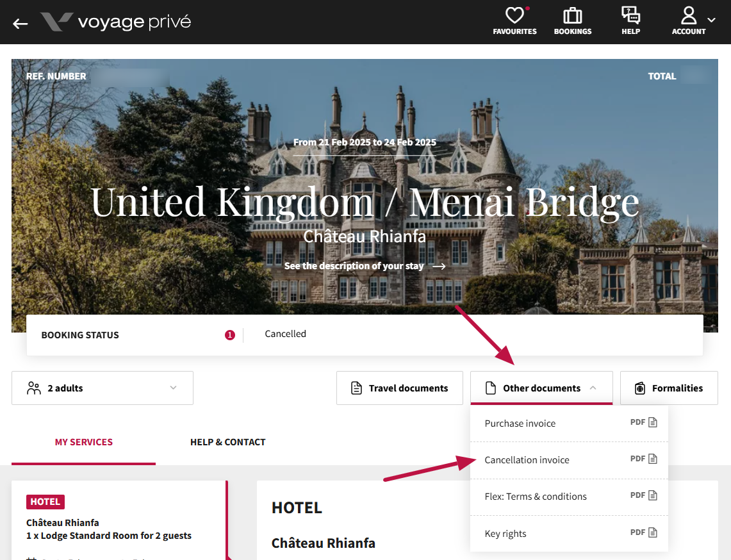The height and width of the screenshot is (560, 731).
Task: Click the booking status notification badge
Action: pos(230,335)
